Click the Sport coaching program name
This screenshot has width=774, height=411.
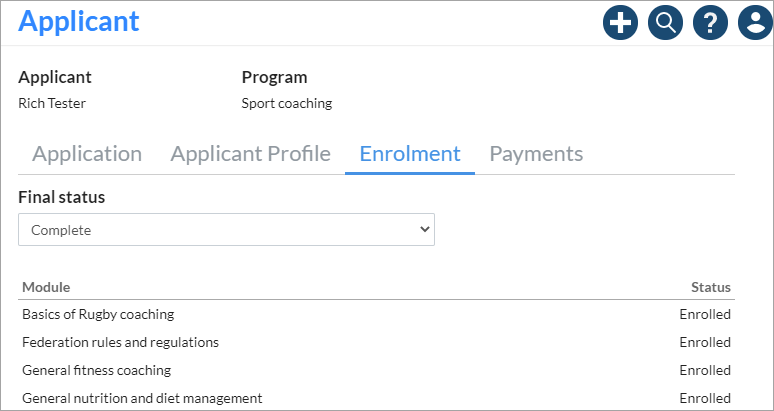click(287, 104)
